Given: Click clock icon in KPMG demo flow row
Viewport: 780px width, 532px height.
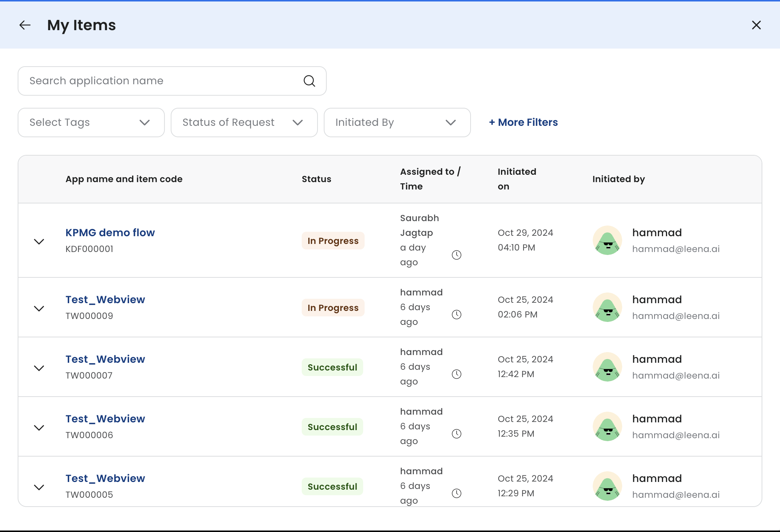Looking at the screenshot, I should 456,255.
